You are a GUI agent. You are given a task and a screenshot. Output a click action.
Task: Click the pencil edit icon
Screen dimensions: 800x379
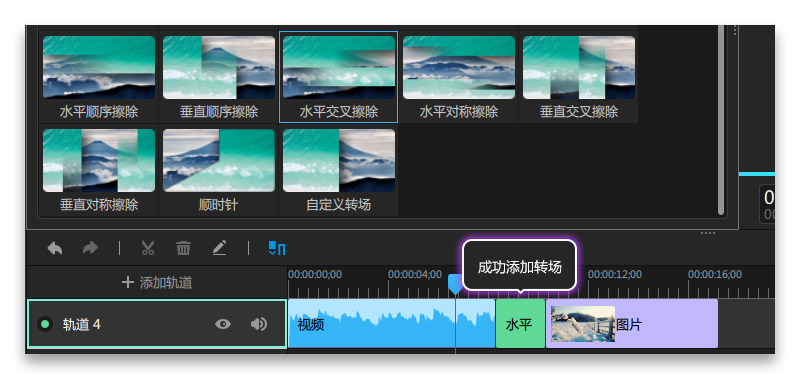219,248
